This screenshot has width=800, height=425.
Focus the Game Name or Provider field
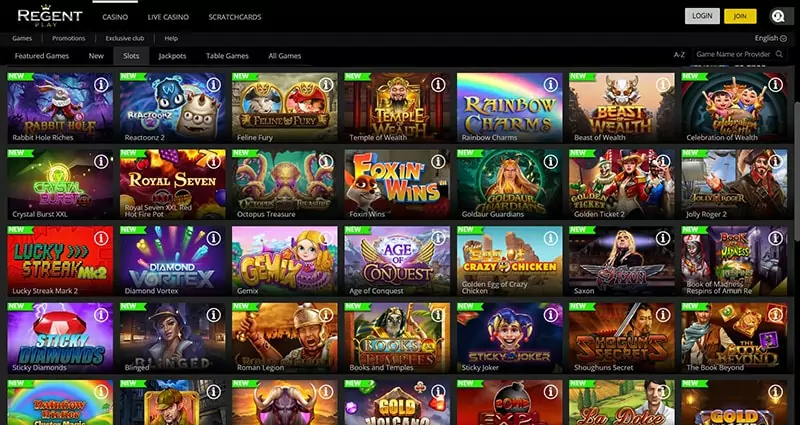(733, 54)
